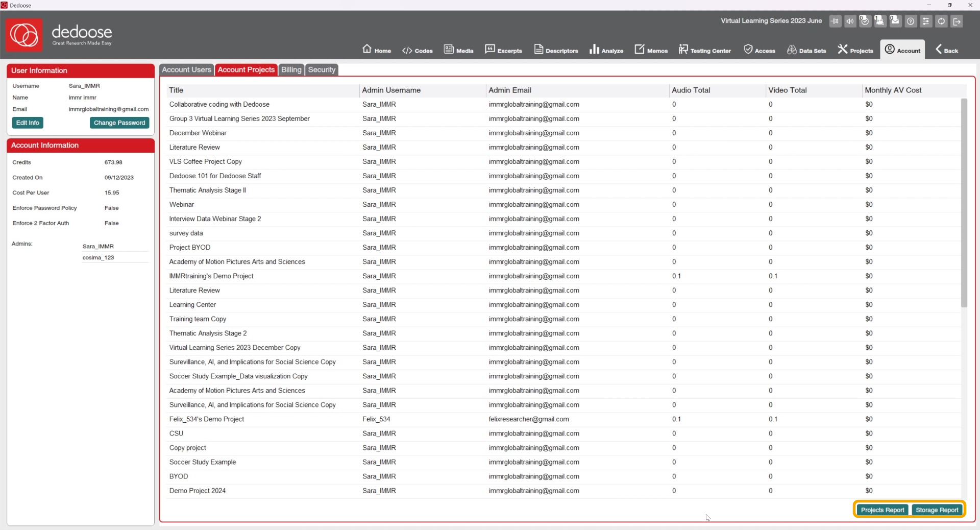Open the Access (Security) workspace
Image resolution: width=980 pixels, height=530 pixels.
759,50
